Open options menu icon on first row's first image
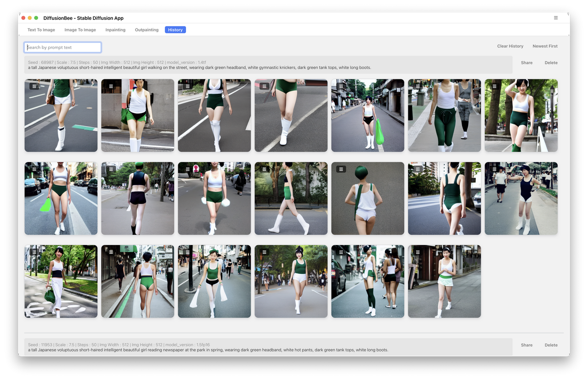The height and width of the screenshot is (380, 588). click(34, 86)
